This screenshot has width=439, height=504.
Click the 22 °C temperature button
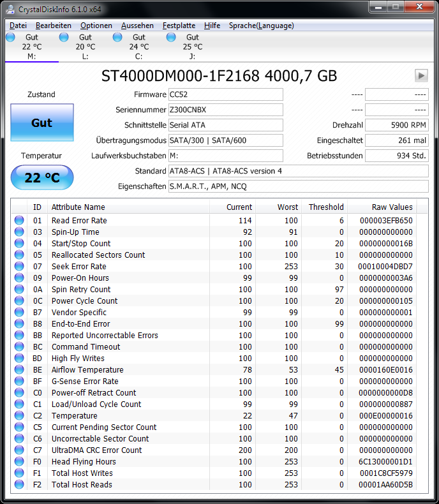point(42,177)
